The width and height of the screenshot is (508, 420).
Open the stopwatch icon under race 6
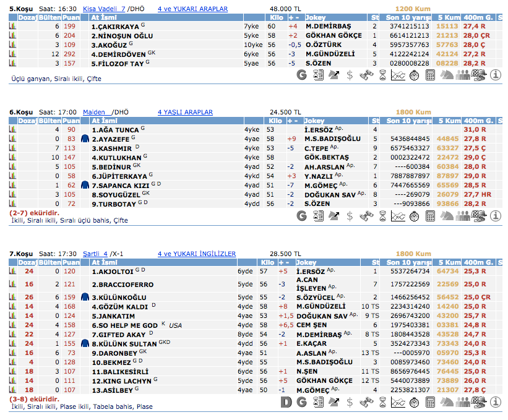click(414, 216)
